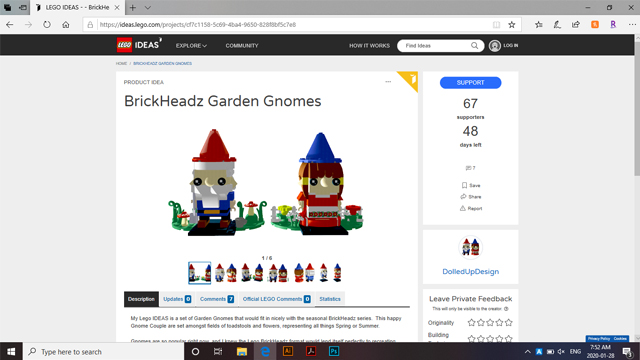Open the Official LEGO Comments tab

click(x=276, y=299)
